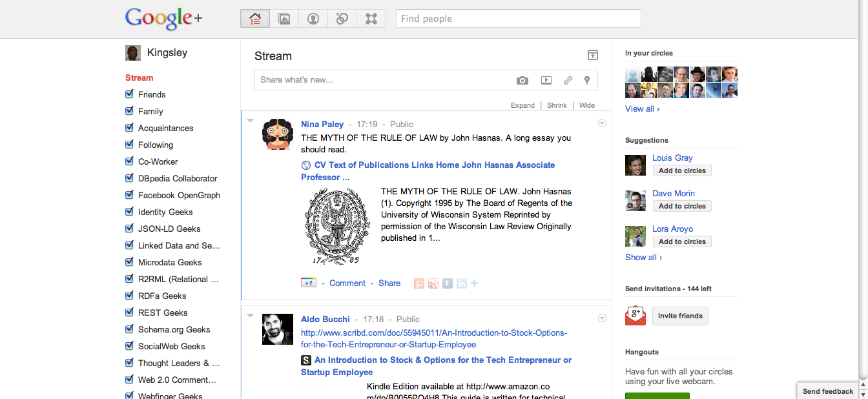Click Shrink above the stream
Screen dimensions: 868x399
(557, 105)
